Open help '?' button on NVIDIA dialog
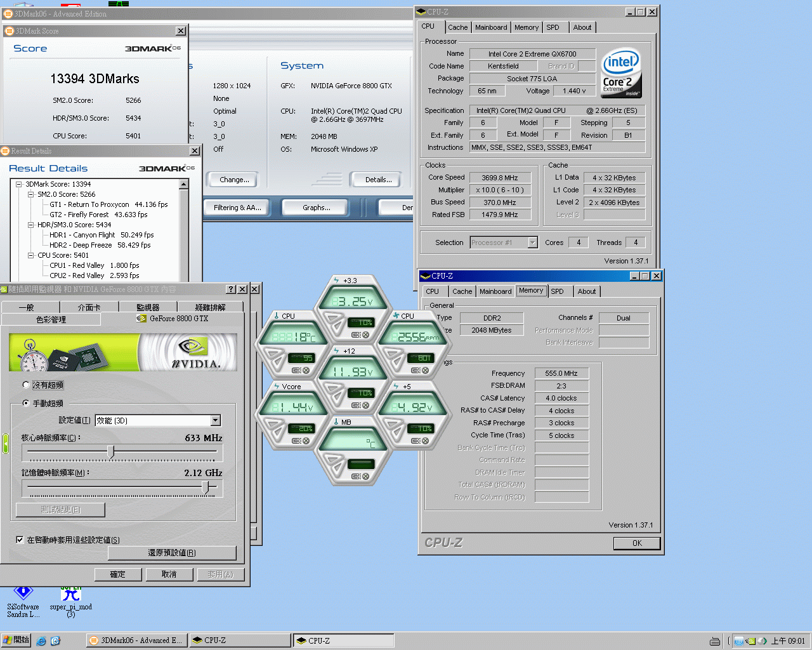This screenshot has width=812, height=650. (x=231, y=289)
